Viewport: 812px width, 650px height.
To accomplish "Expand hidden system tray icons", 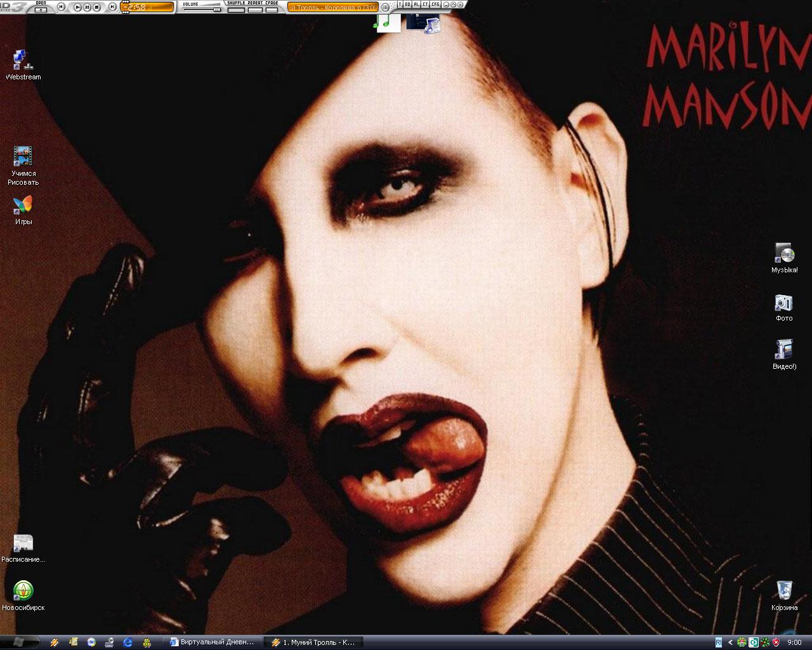I will pyautogui.click(x=731, y=642).
